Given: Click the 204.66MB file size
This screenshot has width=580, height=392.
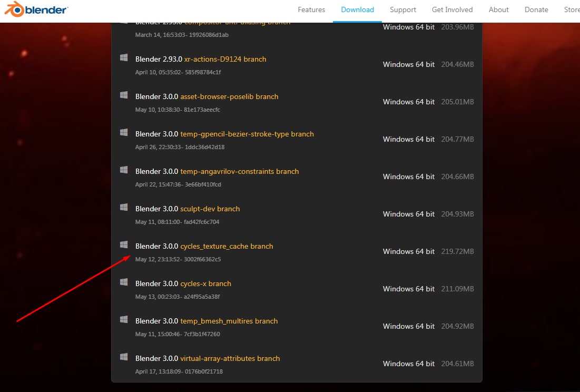Looking at the screenshot, I should click(458, 177).
